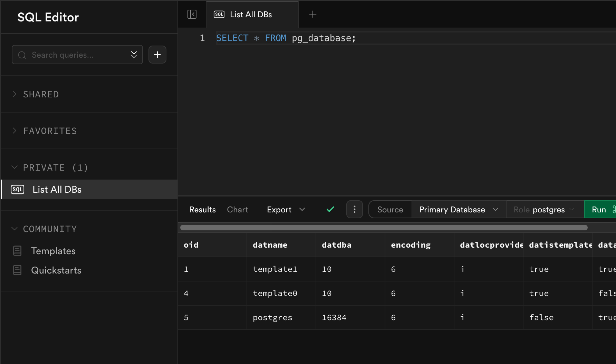
Task: Click the Templates document icon
Action: tap(17, 251)
